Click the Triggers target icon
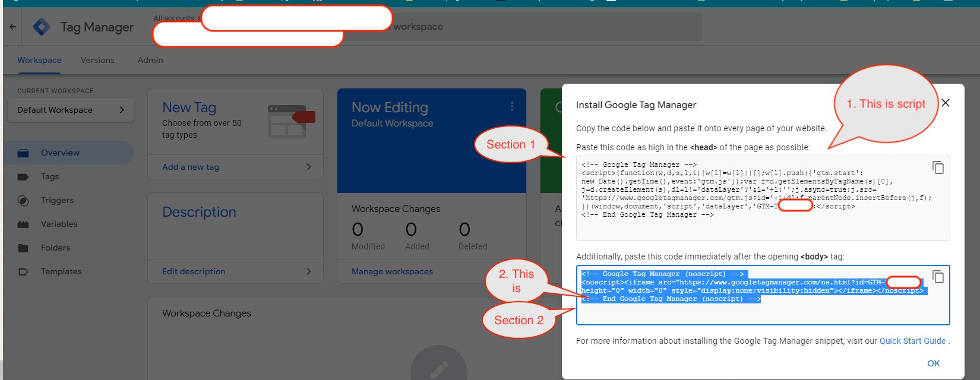The width and height of the screenshot is (980, 380). [x=23, y=201]
